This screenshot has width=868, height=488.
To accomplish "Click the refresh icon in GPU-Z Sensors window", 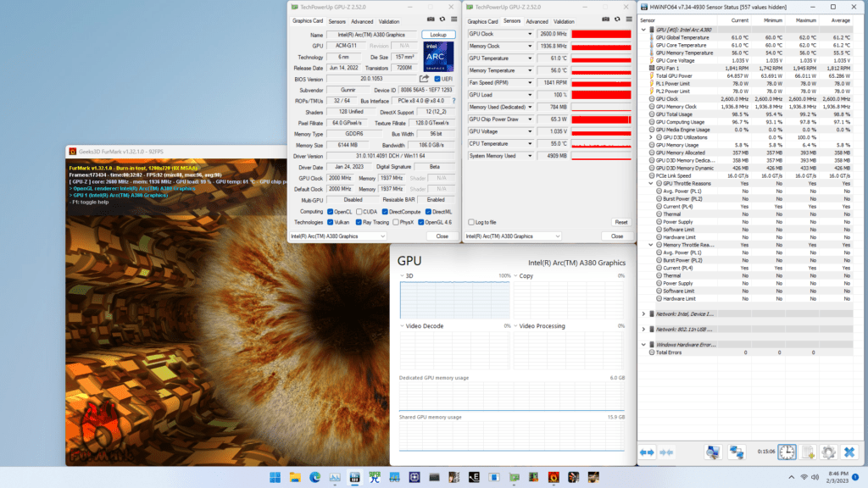I will point(617,19).
